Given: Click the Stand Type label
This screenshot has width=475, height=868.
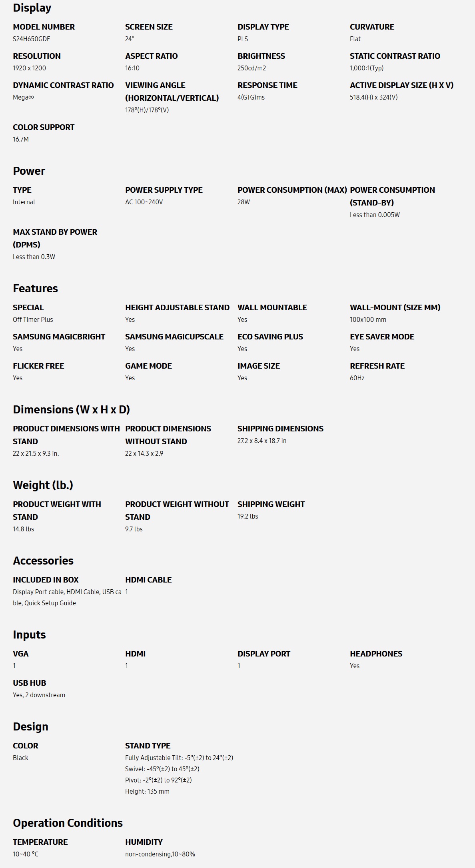Looking at the screenshot, I should 148,746.
